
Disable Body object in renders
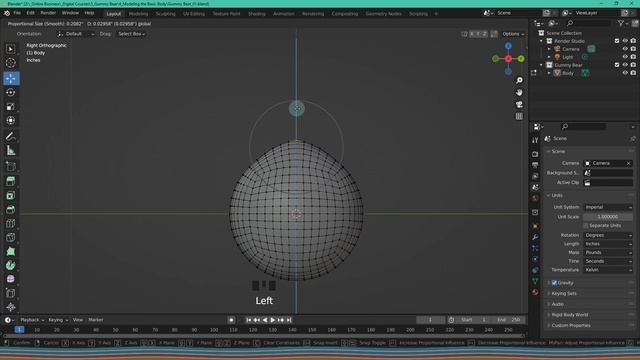633,73
